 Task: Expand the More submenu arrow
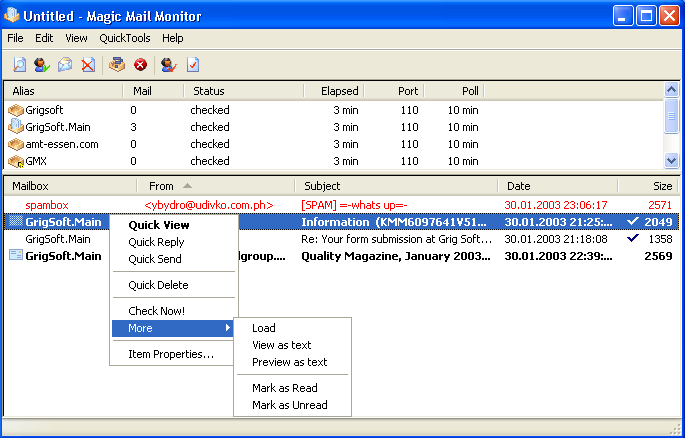click(228, 328)
